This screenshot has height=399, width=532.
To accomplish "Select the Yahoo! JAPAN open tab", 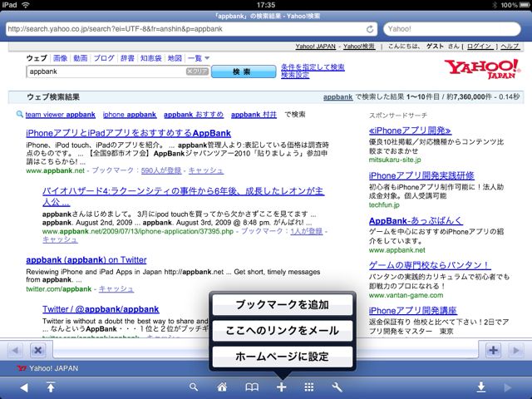I will (x=47, y=368).
